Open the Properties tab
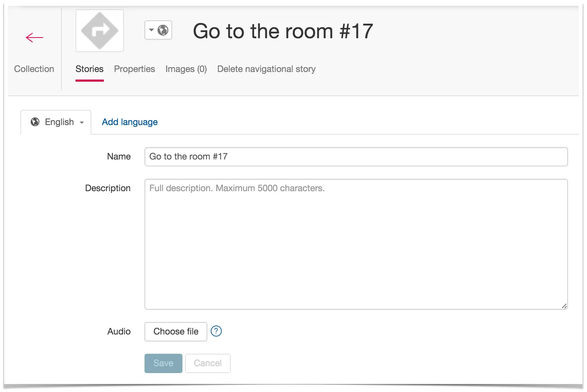587x392 pixels. [135, 69]
